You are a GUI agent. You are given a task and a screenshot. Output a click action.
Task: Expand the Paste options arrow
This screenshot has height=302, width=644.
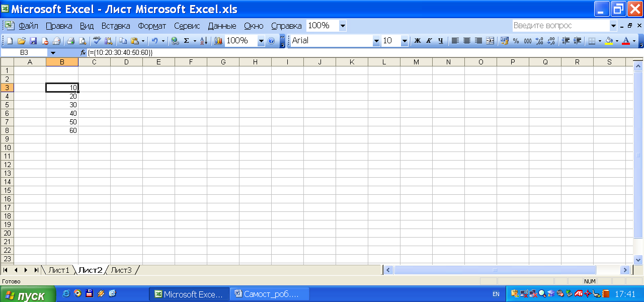[x=143, y=41]
